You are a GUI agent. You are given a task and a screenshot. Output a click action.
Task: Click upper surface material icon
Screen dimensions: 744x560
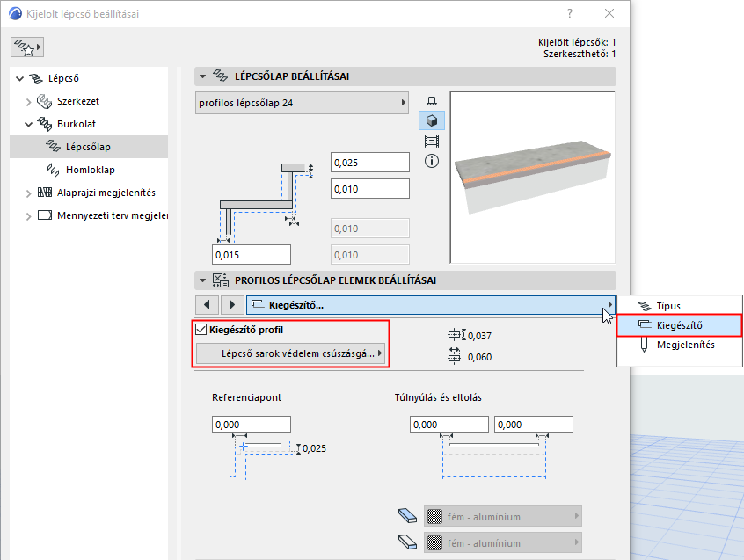tap(407, 516)
